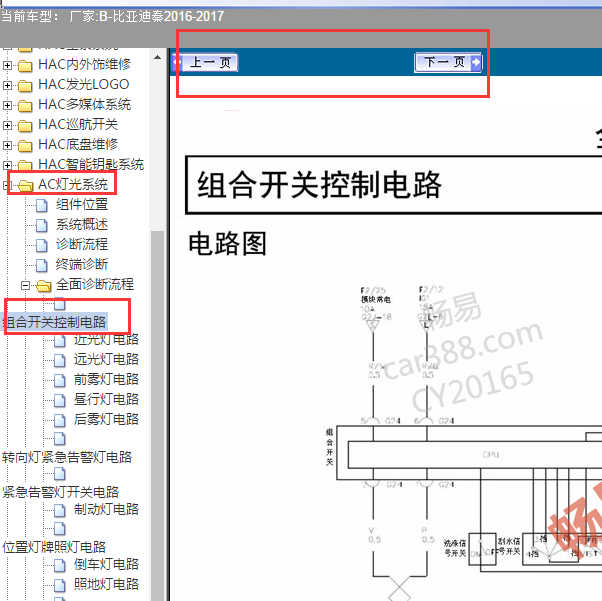Click page icon beside 昼行灯电路
Image resolution: width=602 pixels, height=601 pixels.
60,400
